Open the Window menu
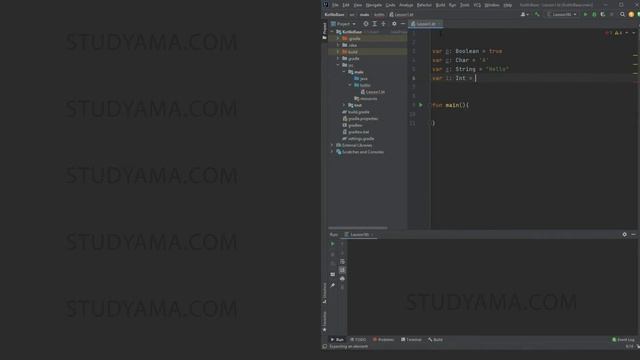The width and height of the screenshot is (640, 360). pos(492,5)
